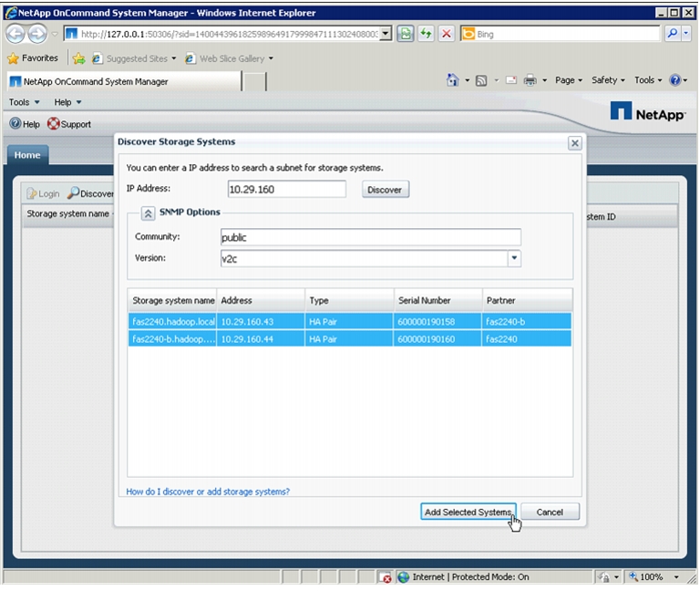Click the Print icon in the command bar
Viewport: 700px width, 612px height.
530,80
